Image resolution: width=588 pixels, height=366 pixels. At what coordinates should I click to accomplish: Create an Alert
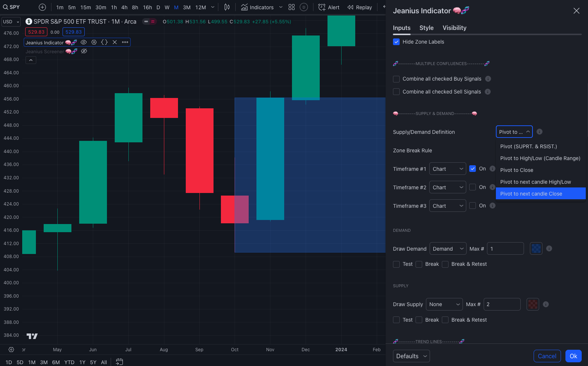[x=329, y=7]
